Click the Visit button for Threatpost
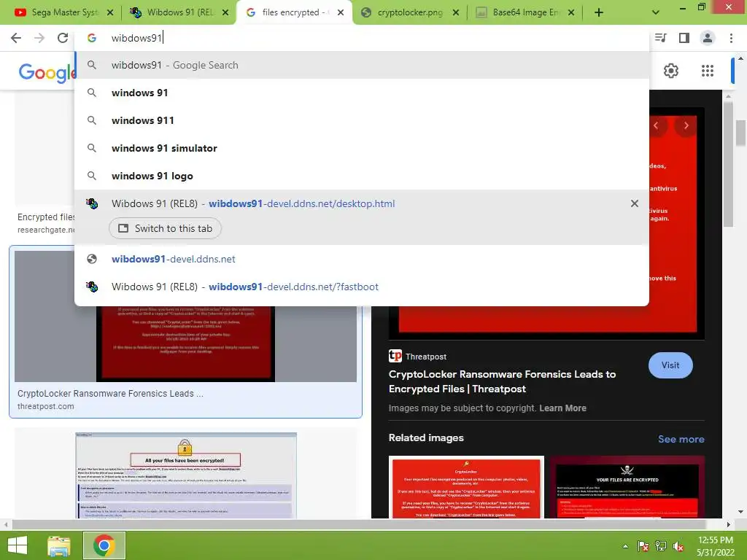 tap(670, 365)
